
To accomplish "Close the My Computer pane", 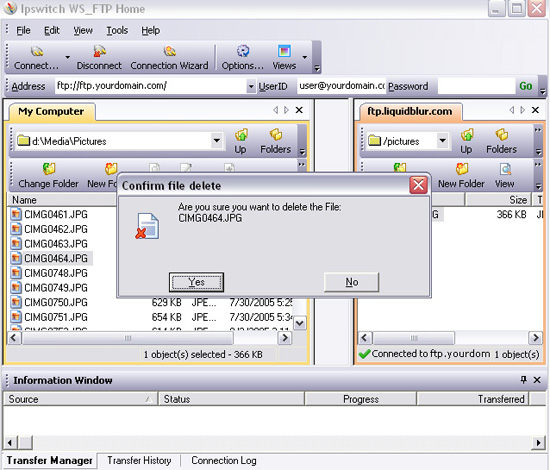I will click(299, 110).
